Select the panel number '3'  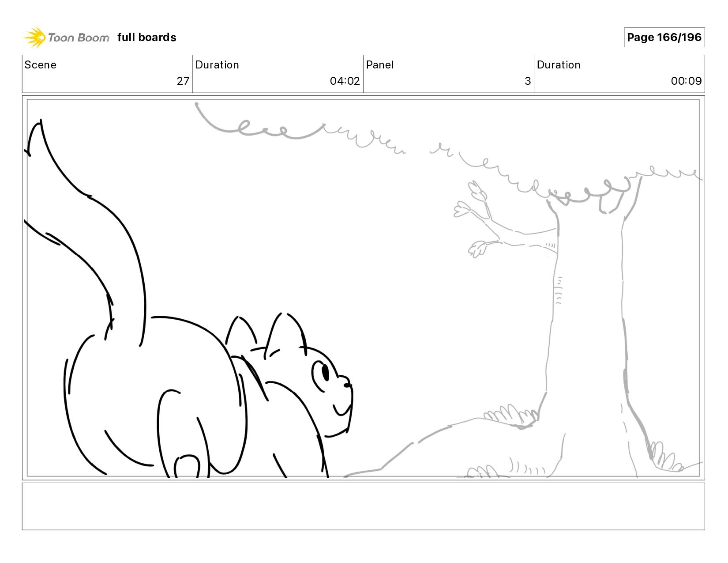point(528,81)
